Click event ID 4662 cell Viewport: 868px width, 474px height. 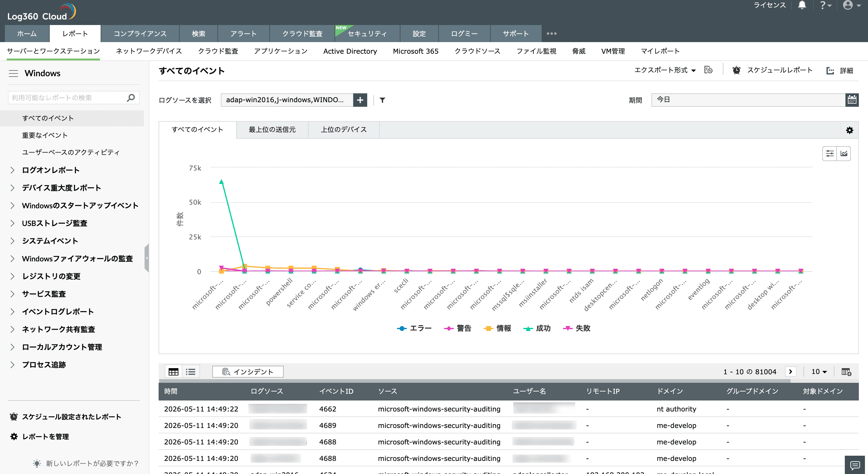[x=328, y=409]
